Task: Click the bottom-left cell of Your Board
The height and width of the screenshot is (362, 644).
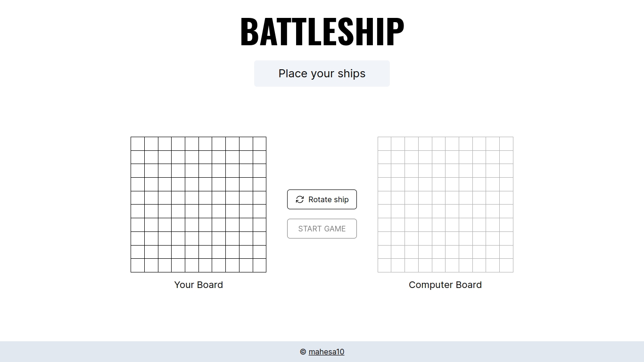Action: coord(137,265)
